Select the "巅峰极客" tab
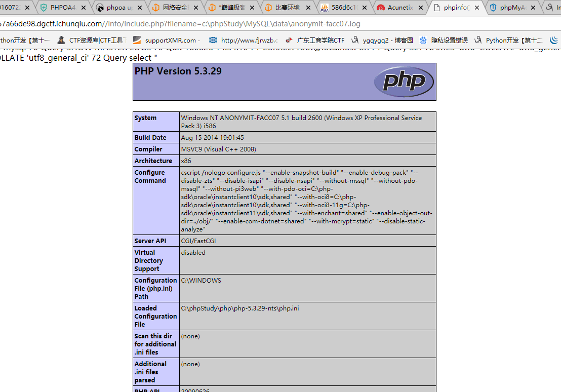561x392 pixels. [231, 8]
